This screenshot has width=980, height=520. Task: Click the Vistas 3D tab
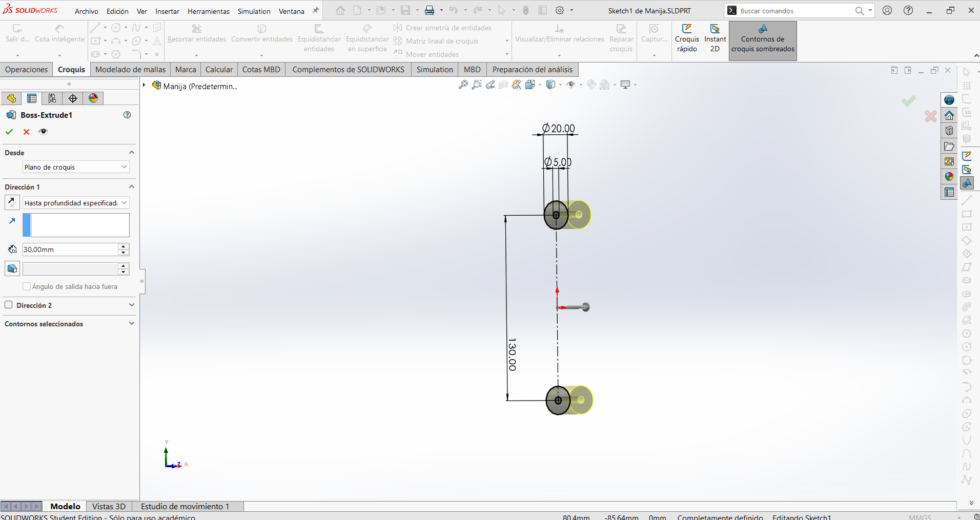click(109, 506)
